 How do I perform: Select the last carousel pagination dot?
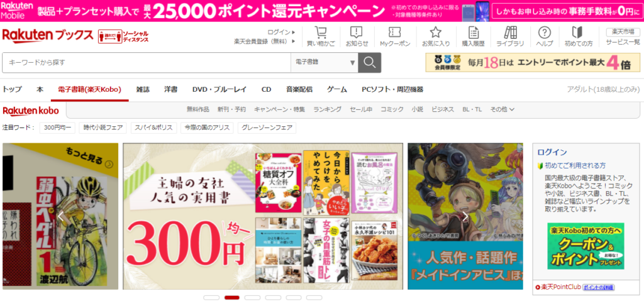[314, 298]
